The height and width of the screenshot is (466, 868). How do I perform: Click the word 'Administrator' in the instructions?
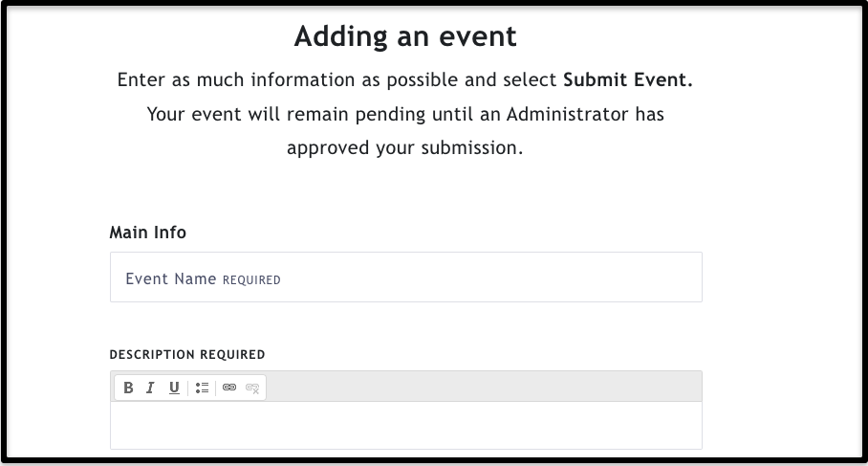click(x=568, y=114)
